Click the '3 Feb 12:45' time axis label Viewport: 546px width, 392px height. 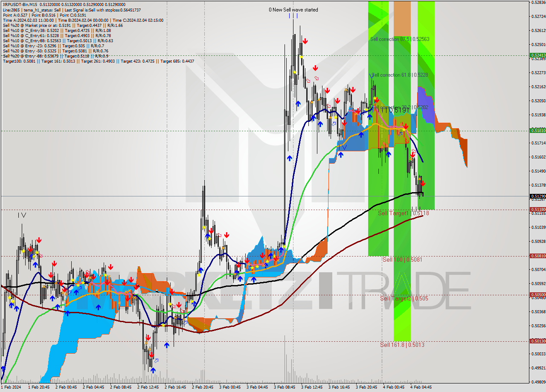(311, 387)
